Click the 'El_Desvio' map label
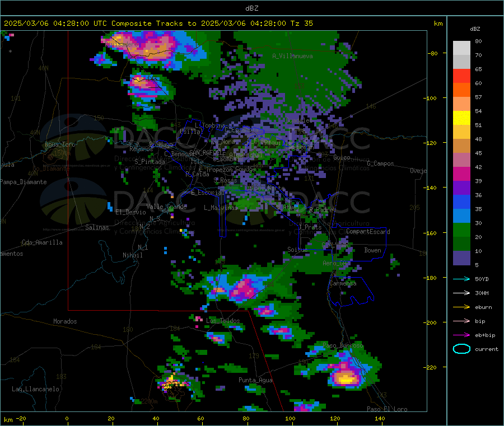 coord(130,212)
